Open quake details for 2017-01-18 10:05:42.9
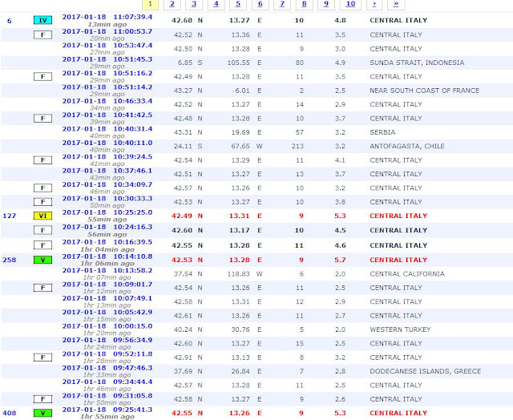This screenshot has width=513, height=420. (x=107, y=312)
